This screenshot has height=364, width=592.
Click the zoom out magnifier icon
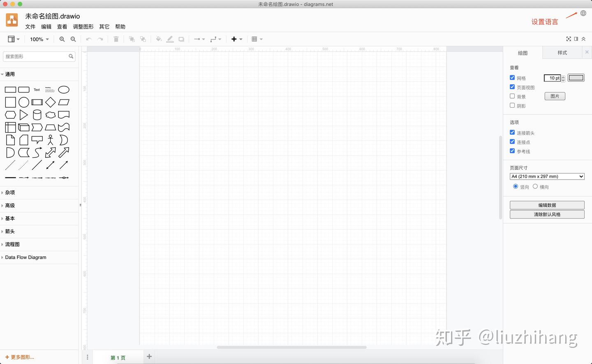click(73, 39)
